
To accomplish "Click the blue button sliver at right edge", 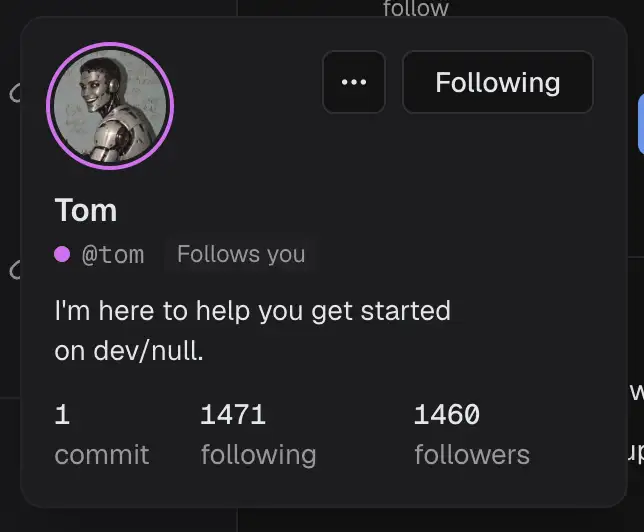I will click(x=641, y=124).
